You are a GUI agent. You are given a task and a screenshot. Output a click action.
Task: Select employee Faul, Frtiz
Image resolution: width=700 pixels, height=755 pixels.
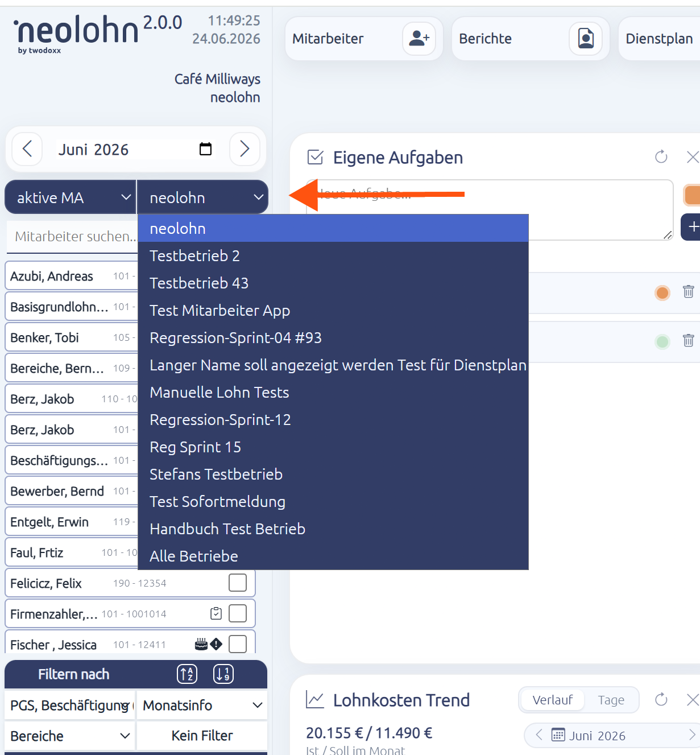pos(72,552)
